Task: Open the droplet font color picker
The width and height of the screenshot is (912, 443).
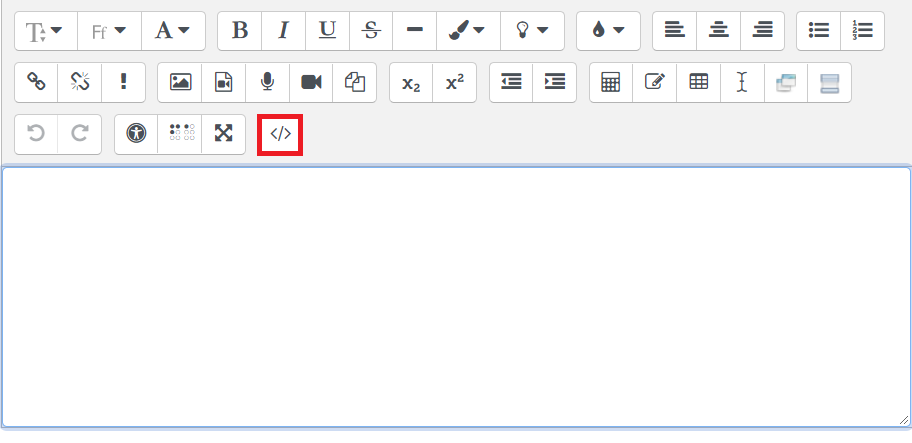Action: [x=608, y=31]
